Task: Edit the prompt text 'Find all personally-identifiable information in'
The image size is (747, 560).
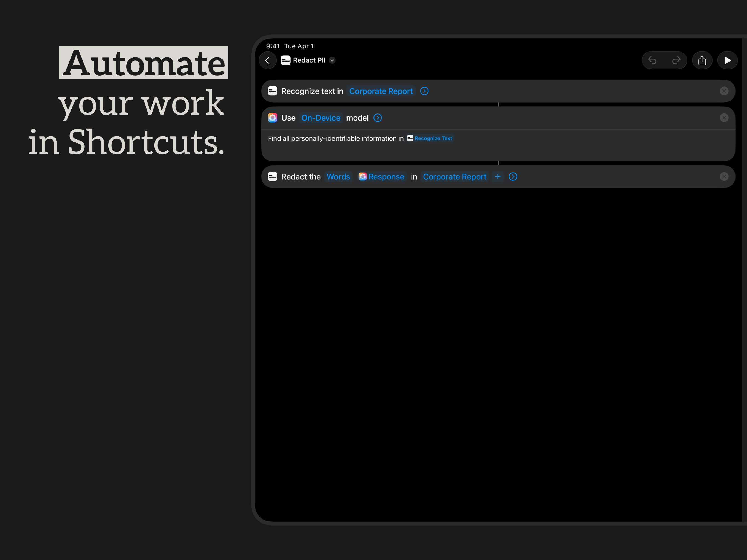Action: click(336, 138)
